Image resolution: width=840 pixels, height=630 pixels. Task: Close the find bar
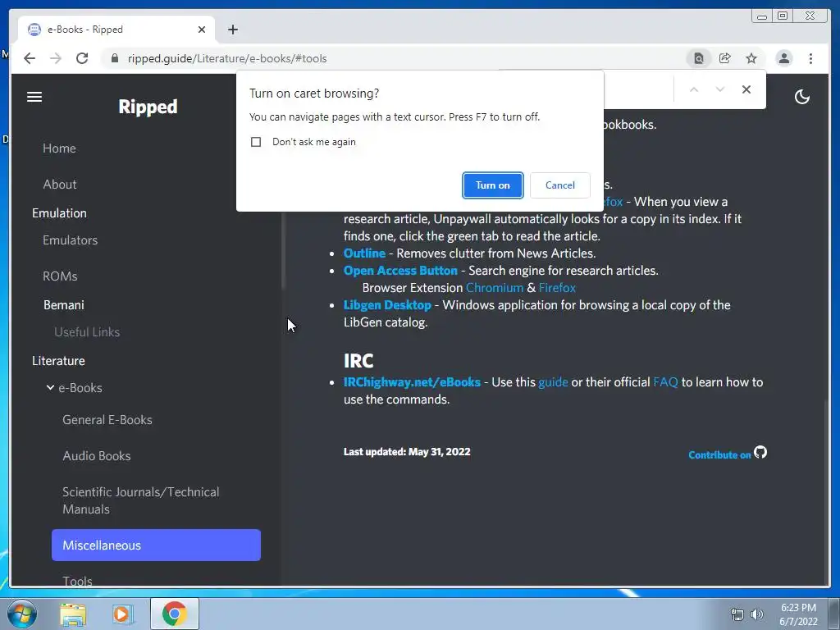[x=746, y=89]
